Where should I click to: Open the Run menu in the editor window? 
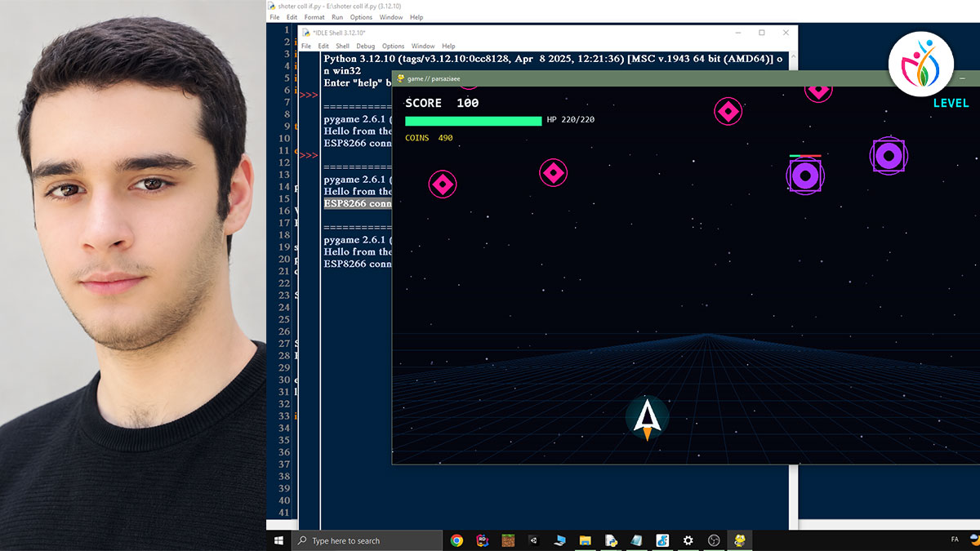pyautogui.click(x=337, y=17)
